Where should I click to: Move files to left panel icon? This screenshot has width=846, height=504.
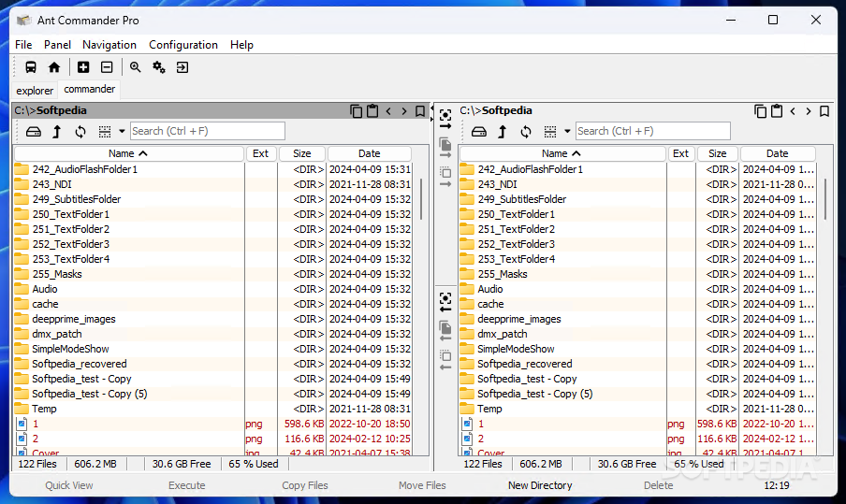pyautogui.click(x=445, y=360)
